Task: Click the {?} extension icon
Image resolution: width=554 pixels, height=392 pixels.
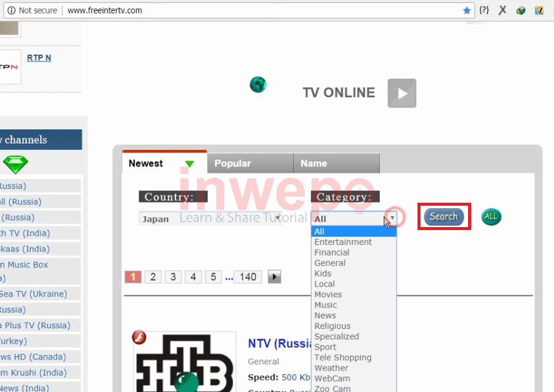Action: (484, 10)
